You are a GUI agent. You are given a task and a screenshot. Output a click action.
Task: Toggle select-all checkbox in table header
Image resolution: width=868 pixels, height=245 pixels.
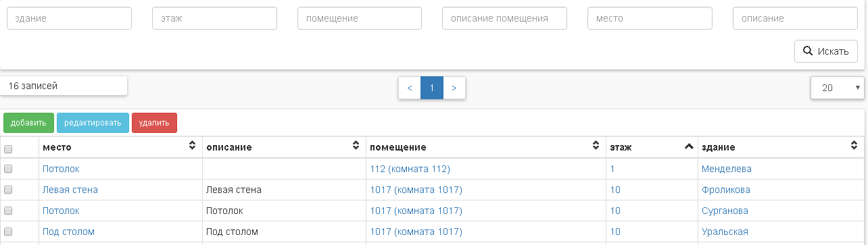click(8, 148)
